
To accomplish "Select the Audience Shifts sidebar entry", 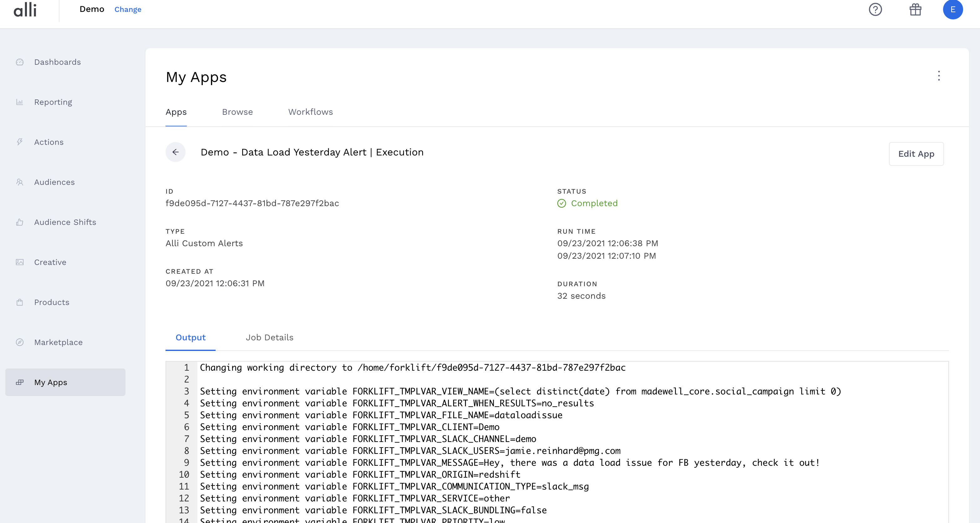I will (x=65, y=222).
